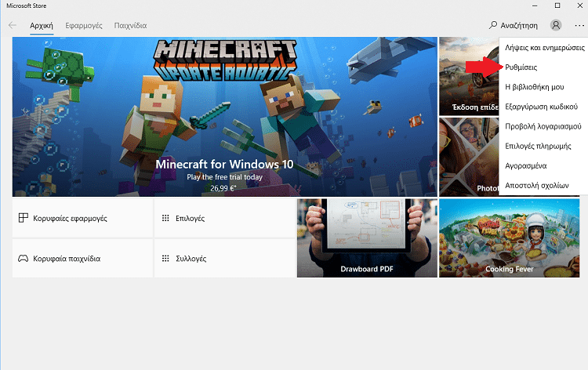Open Κορυφαία παιχνίδια category
The width and height of the screenshot is (588, 370).
pos(82,259)
